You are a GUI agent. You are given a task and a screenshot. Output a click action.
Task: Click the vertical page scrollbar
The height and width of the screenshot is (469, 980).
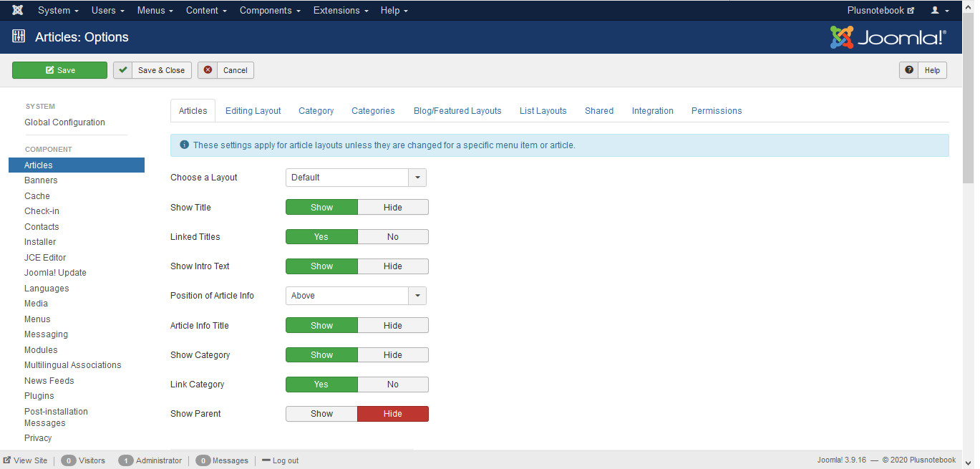(968, 215)
